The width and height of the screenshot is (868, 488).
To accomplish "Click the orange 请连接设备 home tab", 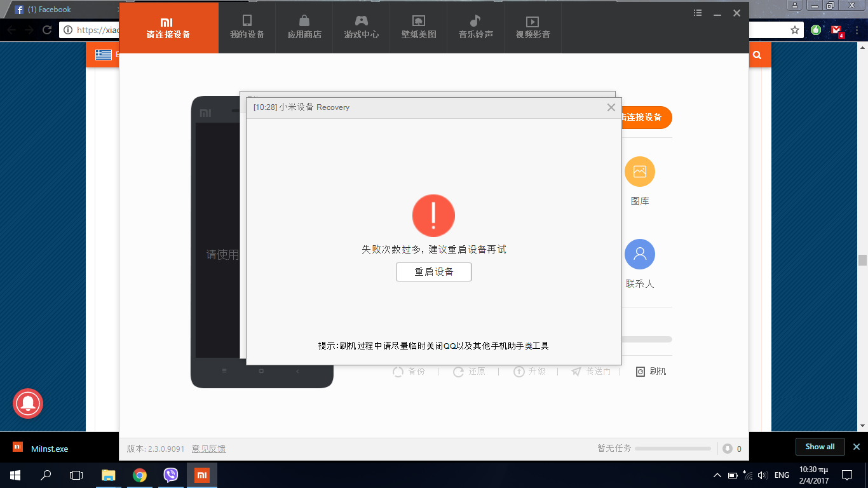I will click(x=168, y=27).
